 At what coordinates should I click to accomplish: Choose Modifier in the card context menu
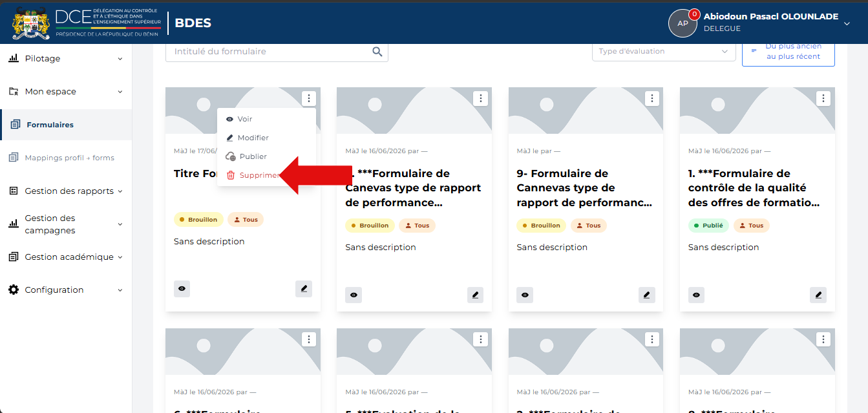click(x=266, y=138)
